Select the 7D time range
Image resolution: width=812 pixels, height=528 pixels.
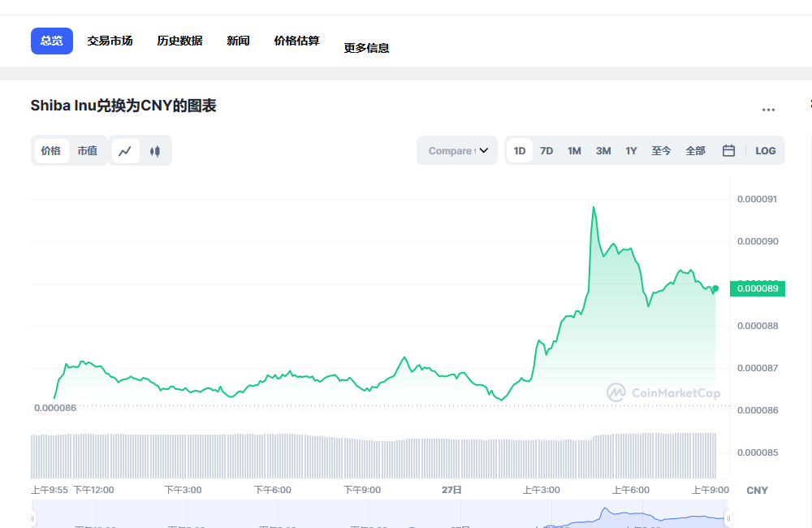tap(546, 151)
